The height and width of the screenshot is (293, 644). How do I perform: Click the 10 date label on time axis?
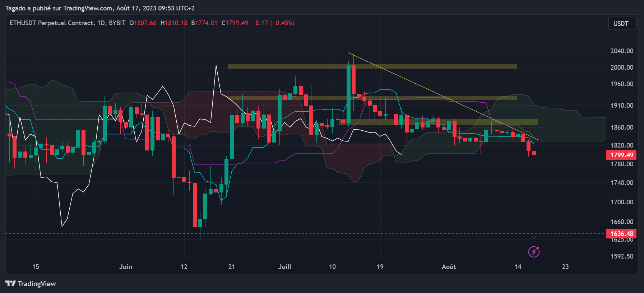click(x=333, y=267)
